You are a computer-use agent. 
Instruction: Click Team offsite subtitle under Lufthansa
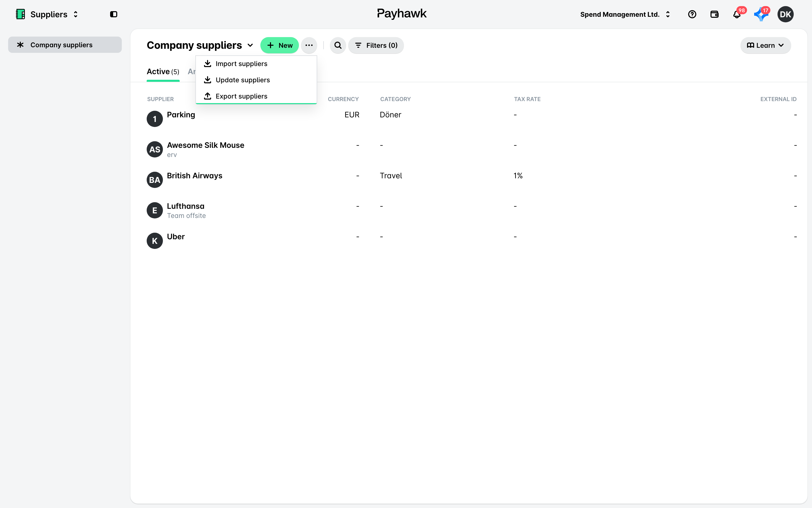186,216
